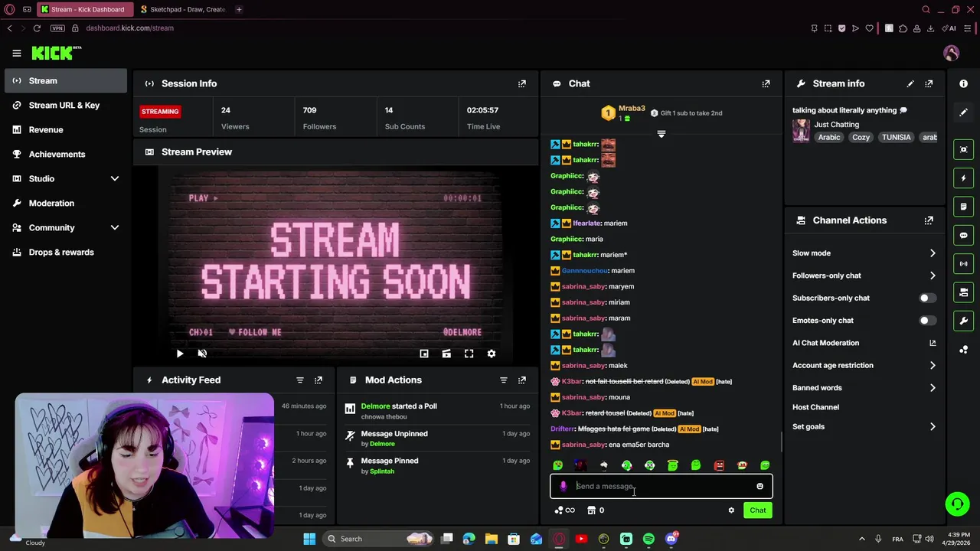Click in the Send a message field

click(x=661, y=486)
